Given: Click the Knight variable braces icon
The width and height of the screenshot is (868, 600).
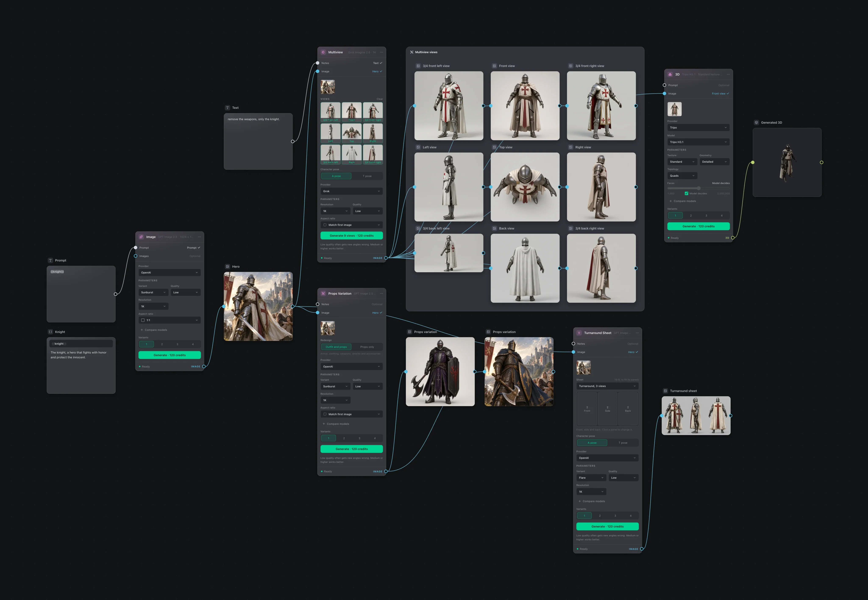Looking at the screenshot, I should (50, 332).
